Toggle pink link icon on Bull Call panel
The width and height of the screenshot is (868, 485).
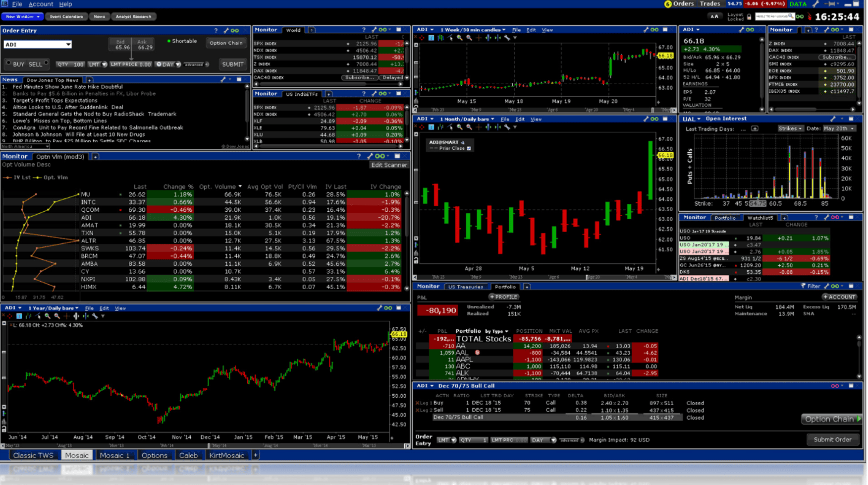835,386
